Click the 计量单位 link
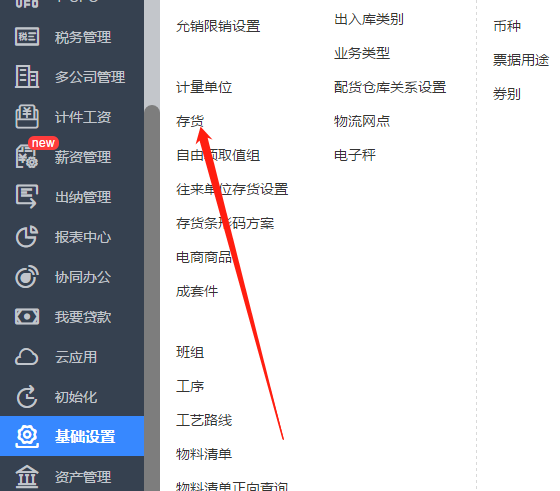The width and height of the screenshot is (560, 491). pyautogui.click(x=204, y=87)
